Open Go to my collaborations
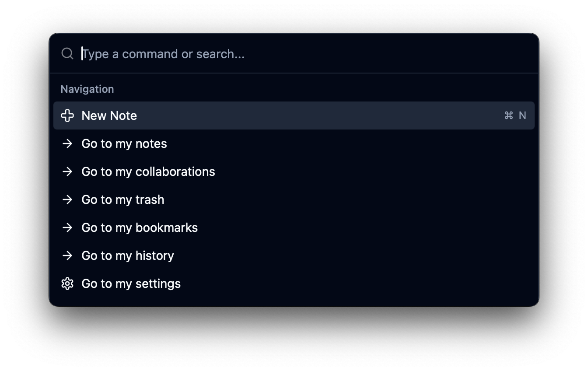Screen dimensions: 588x371 (x=148, y=171)
